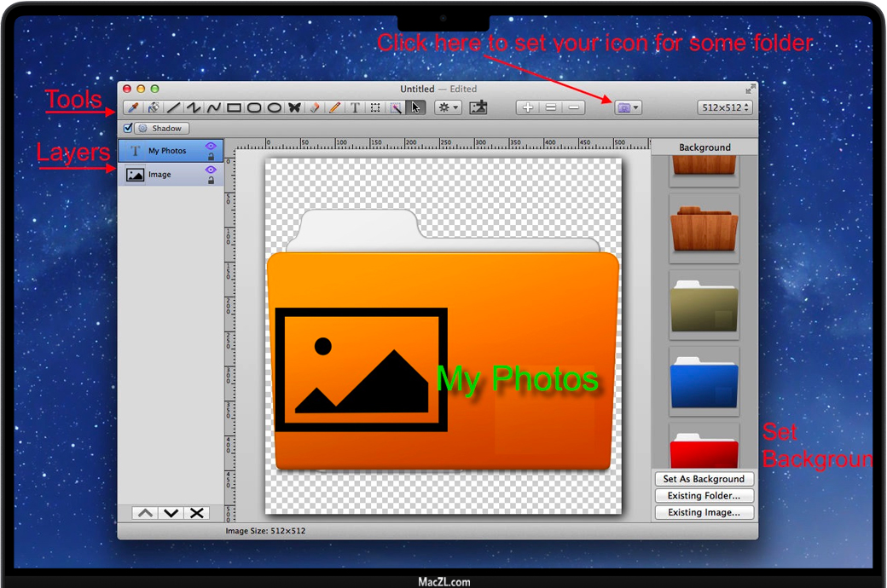
Task: Click the Existing Folder... button
Action: click(x=704, y=496)
